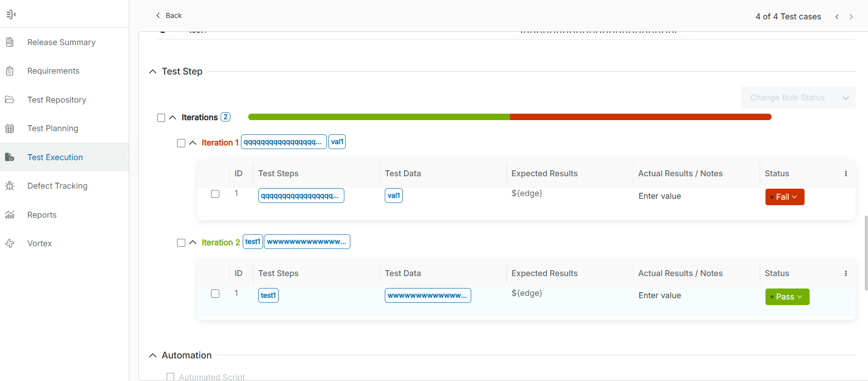
Task: Click the Test Planning calendar icon
Action: (10, 128)
